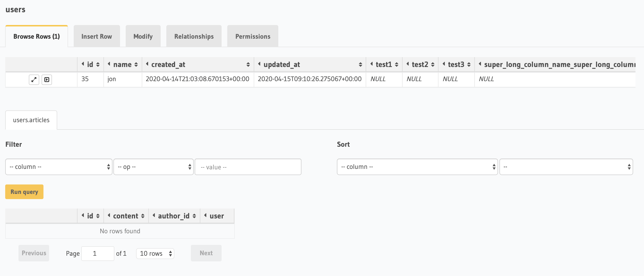Open the filter column dropdown
644x276 pixels.
pyautogui.click(x=59, y=167)
